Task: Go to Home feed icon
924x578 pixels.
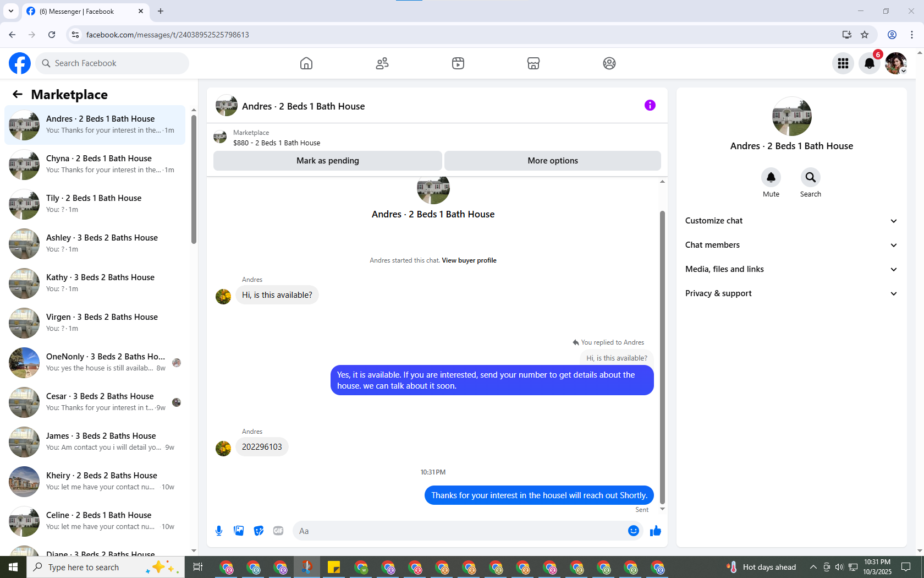Action: click(306, 63)
